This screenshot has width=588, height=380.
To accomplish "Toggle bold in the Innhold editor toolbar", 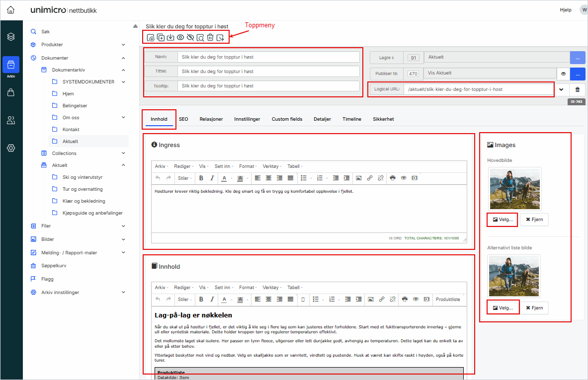I will click(x=201, y=300).
